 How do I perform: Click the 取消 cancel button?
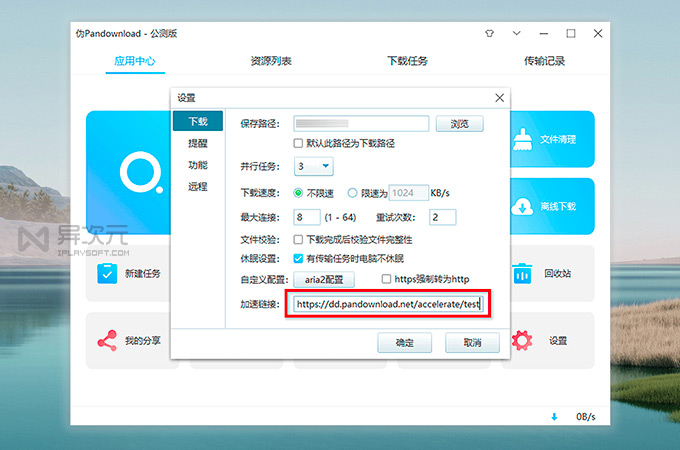point(472,342)
